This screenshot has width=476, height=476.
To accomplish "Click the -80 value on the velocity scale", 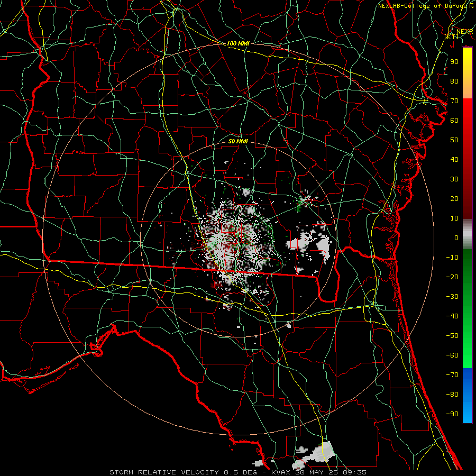I will 452,395.
